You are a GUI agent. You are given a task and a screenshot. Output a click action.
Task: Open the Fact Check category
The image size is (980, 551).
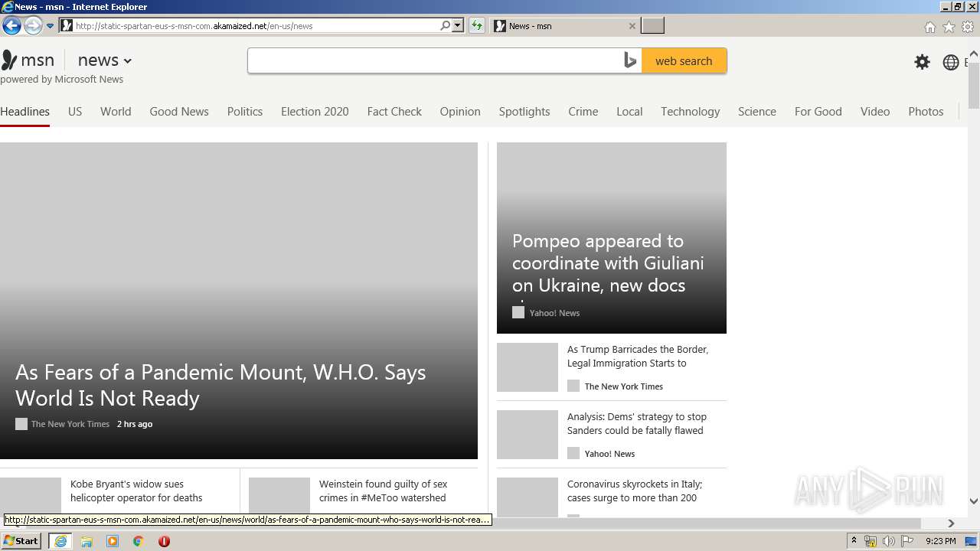pyautogui.click(x=394, y=111)
